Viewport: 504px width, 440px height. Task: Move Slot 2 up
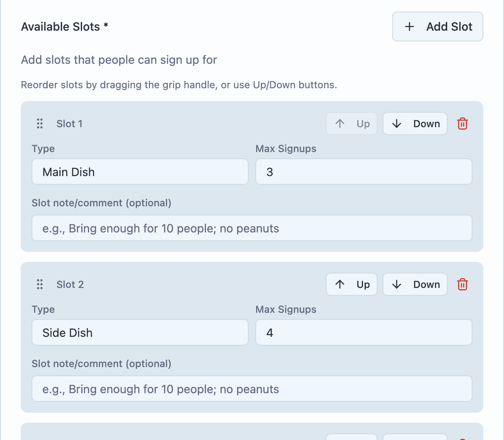[x=351, y=284]
